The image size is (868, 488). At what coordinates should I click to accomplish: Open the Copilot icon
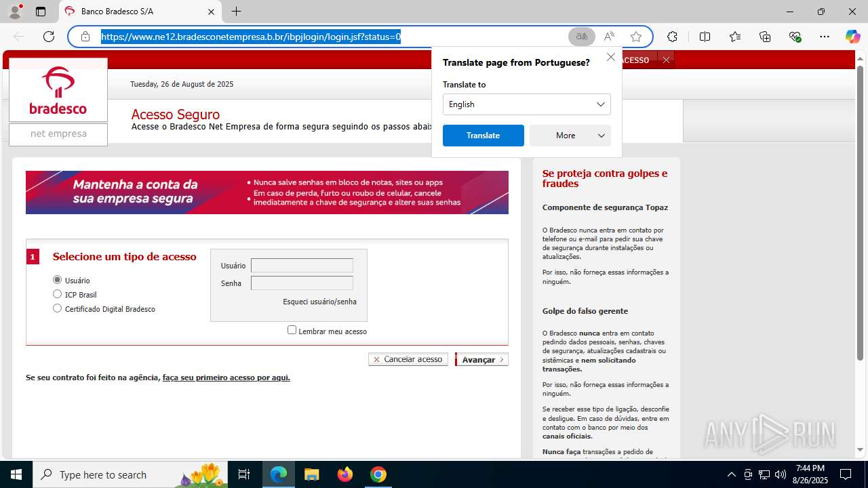852,37
